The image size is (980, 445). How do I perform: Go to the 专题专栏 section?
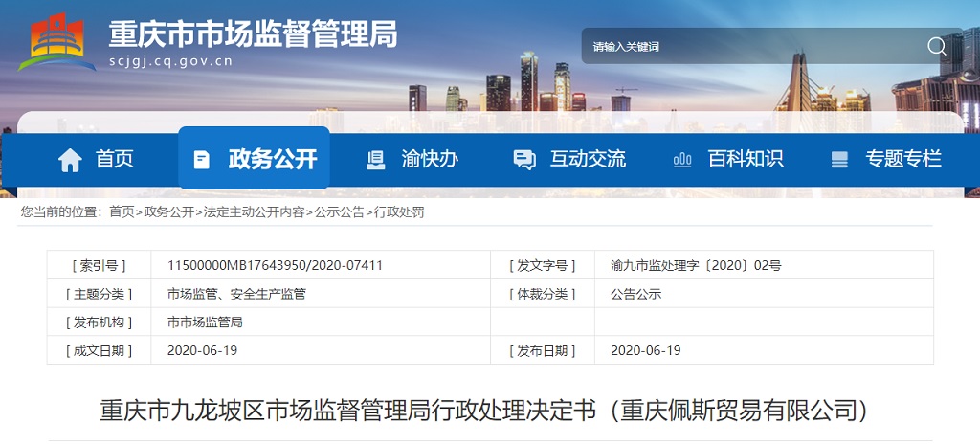(x=903, y=159)
